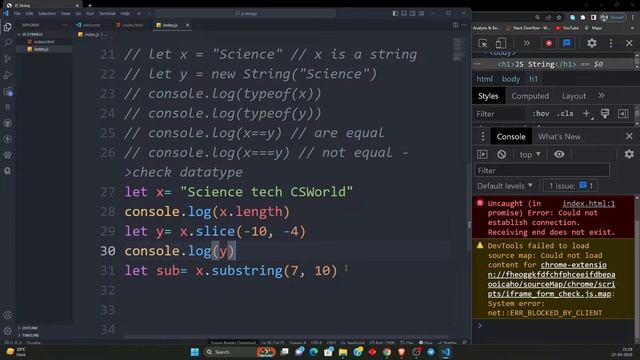Toggle the live expression eye icon
This screenshot has height=360, width=640.
coord(559,154)
